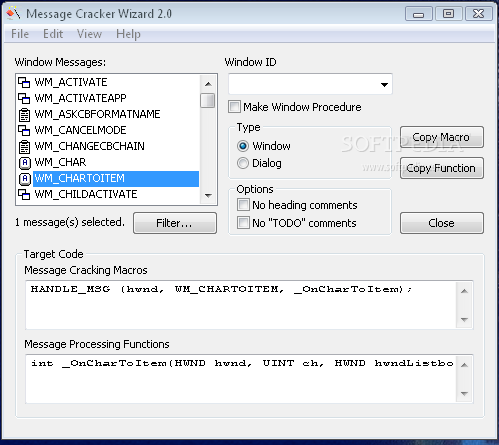Select WM_ACTIVATEAPP in the message list
Screen dimensions: 499x445
[x=80, y=98]
